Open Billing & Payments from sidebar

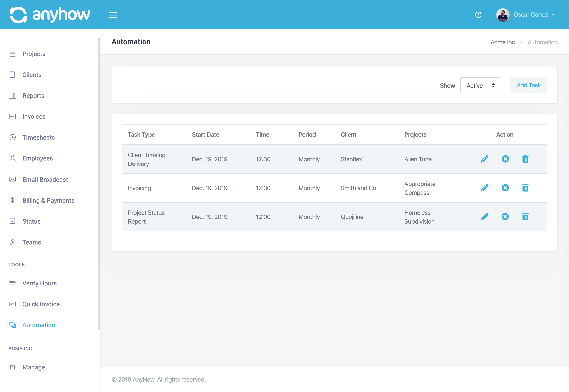48,200
